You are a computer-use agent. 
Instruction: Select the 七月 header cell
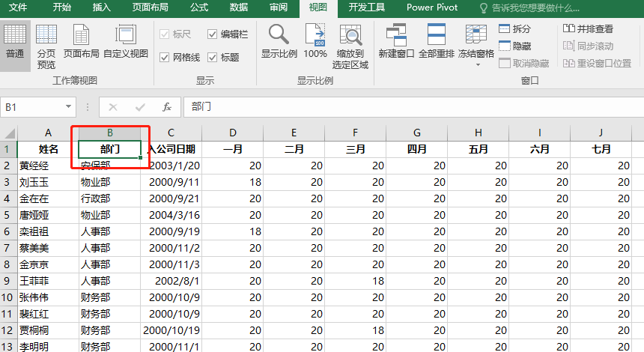point(601,150)
